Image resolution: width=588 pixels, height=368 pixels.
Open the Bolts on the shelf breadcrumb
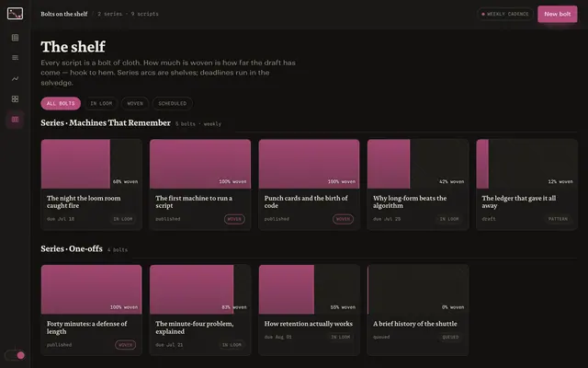tap(64, 14)
